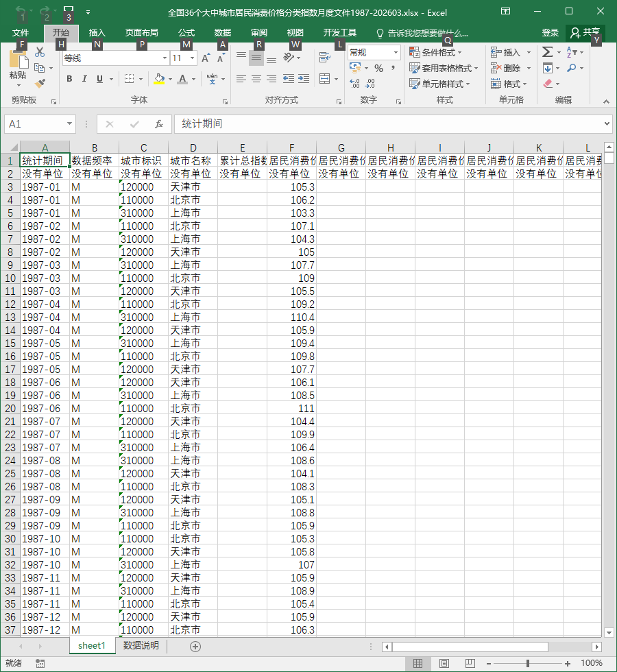
Task: Apply the yellow fill color bucket
Action: pos(159,79)
